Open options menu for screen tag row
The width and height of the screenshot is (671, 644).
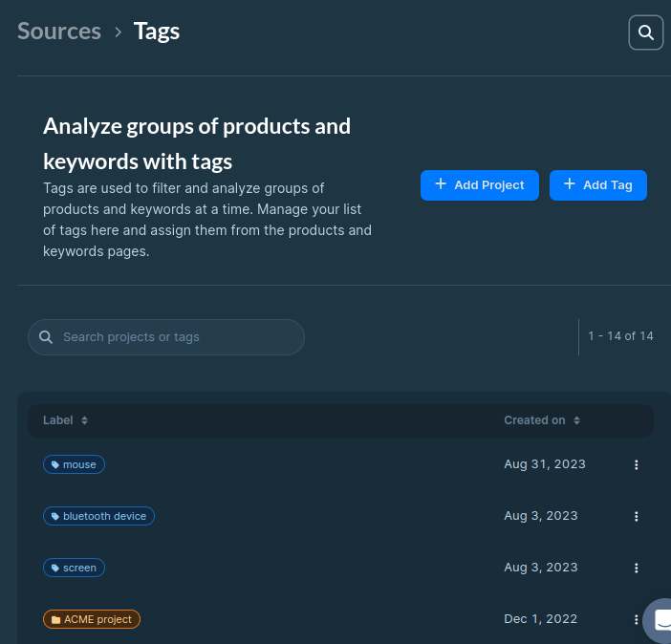point(636,568)
